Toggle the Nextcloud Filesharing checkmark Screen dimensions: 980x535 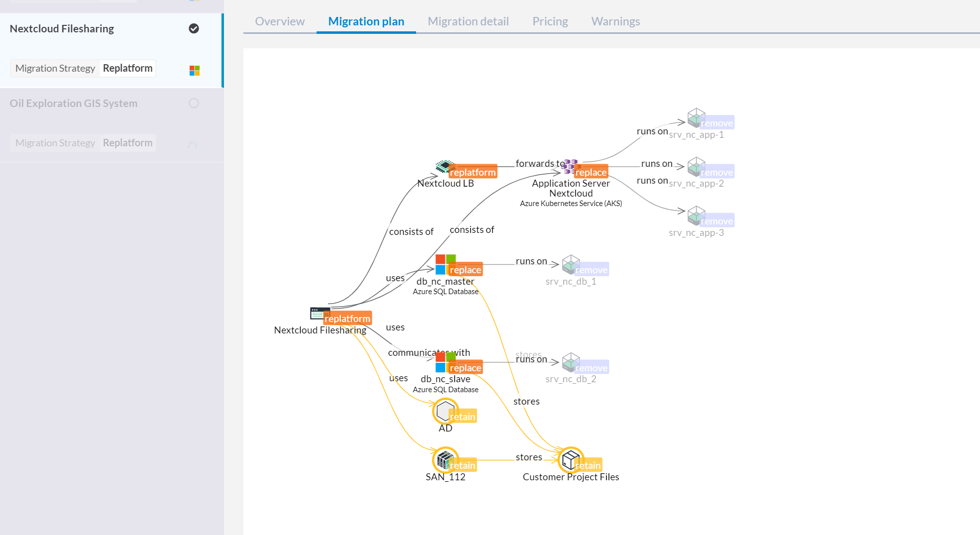click(194, 28)
